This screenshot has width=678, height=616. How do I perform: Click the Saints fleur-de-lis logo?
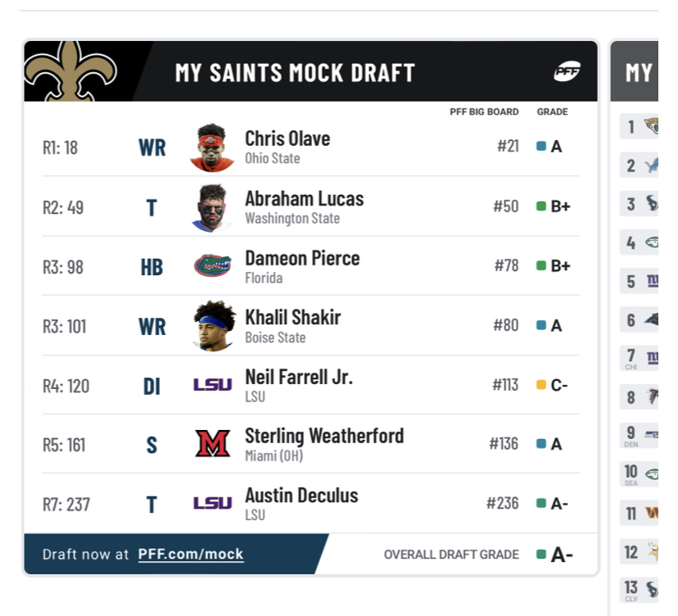[x=70, y=71]
